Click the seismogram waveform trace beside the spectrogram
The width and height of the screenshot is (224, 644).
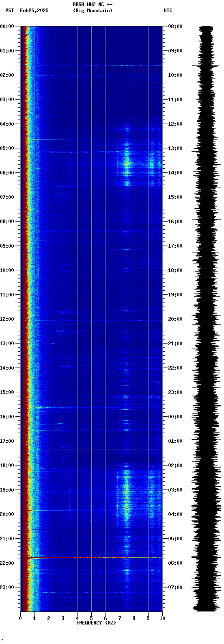coord(207,319)
